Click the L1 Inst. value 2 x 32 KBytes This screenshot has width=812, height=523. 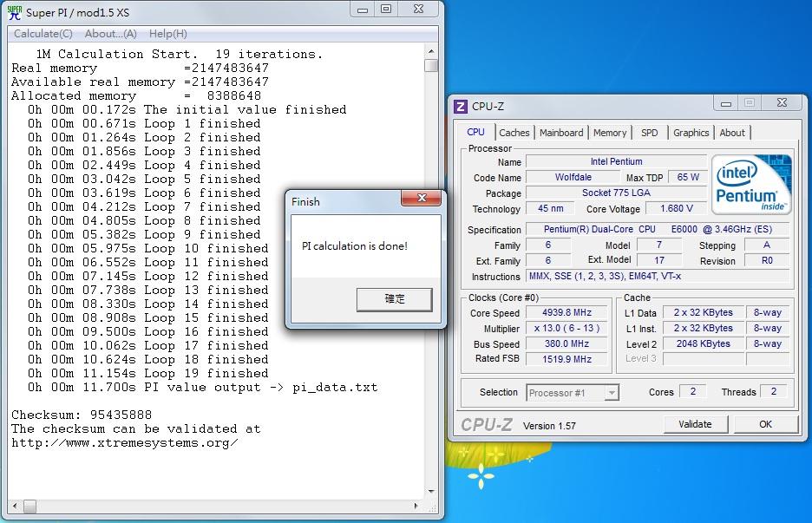(703, 329)
